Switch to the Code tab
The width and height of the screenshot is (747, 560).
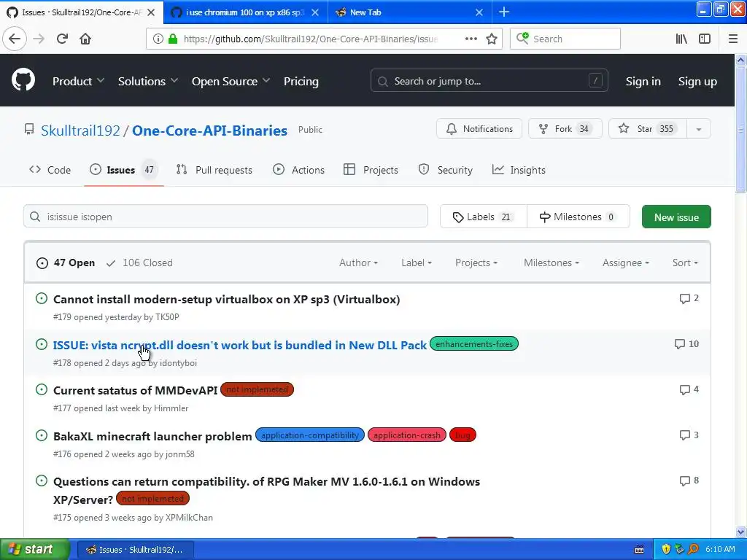coord(50,170)
